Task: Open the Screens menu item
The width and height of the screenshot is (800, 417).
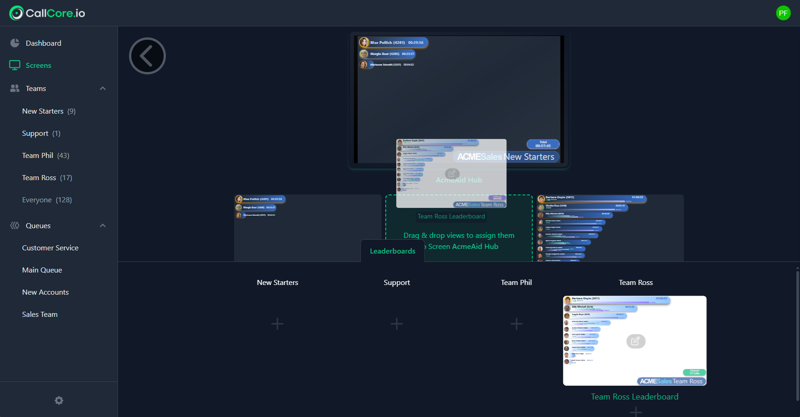Action: coord(38,65)
